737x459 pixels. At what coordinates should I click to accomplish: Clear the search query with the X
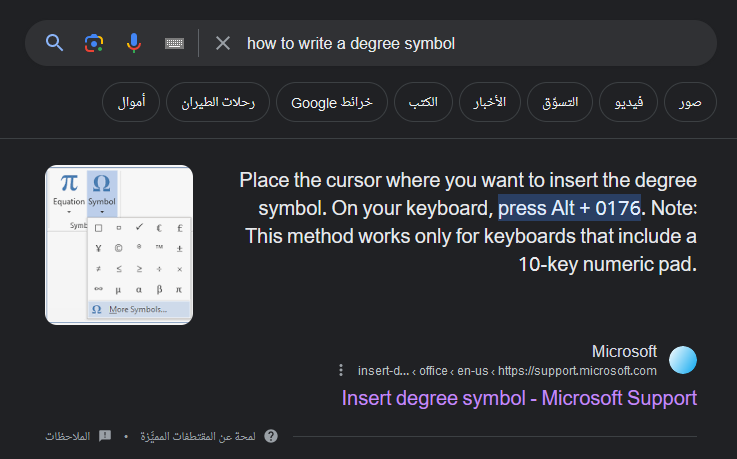point(223,43)
